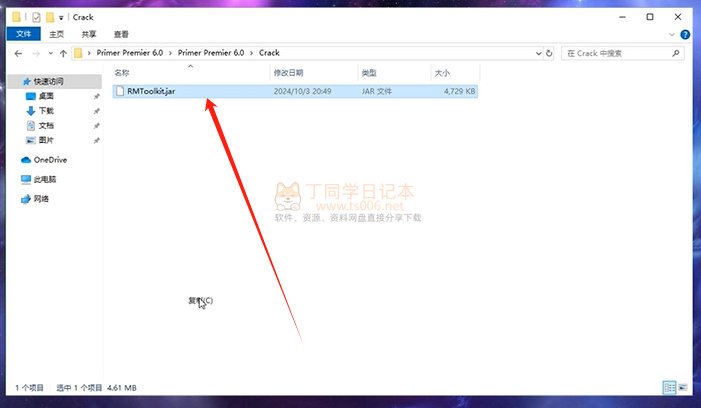Open the 文件 ribbon tab
The height and width of the screenshot is (408, 701).
(23, 34)
